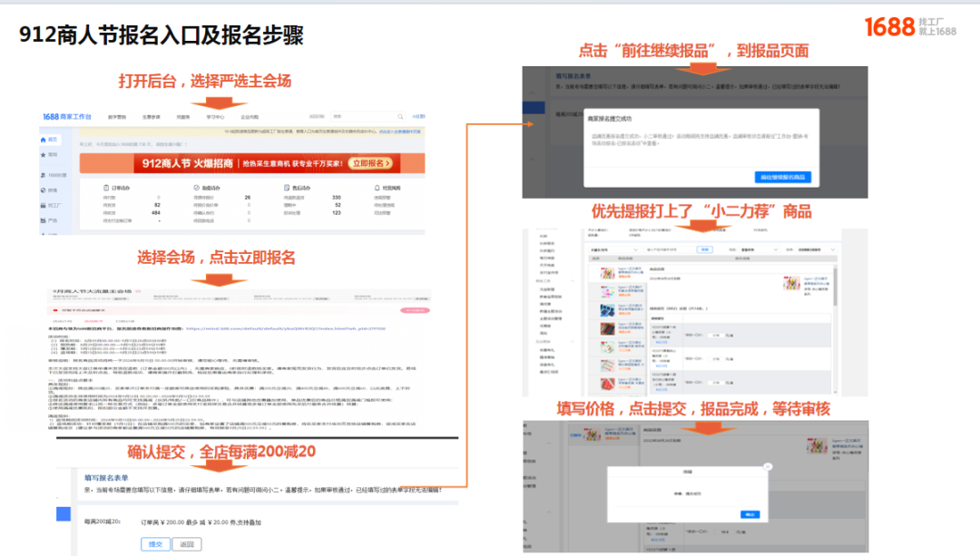The height and width of the screenshot is (556, 980).
Task: Click the link in yellow notice bar
Action: [400, 132]
